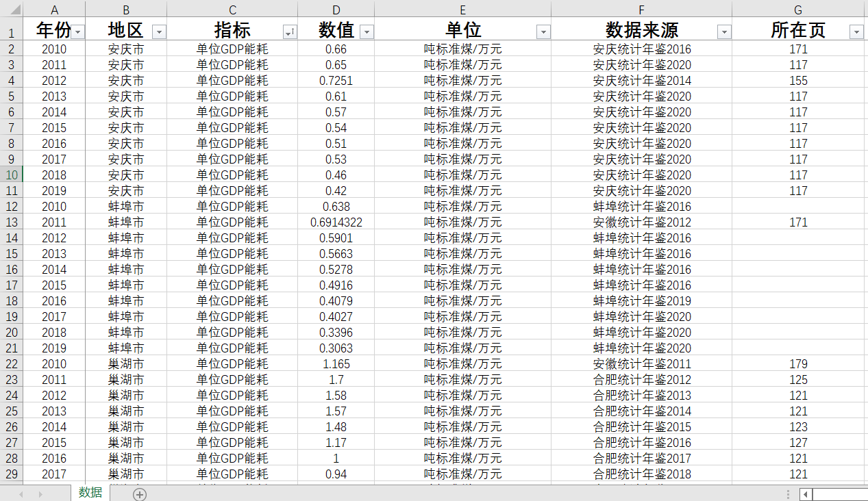
Task: Select column D header
Action: coord(336,10)
